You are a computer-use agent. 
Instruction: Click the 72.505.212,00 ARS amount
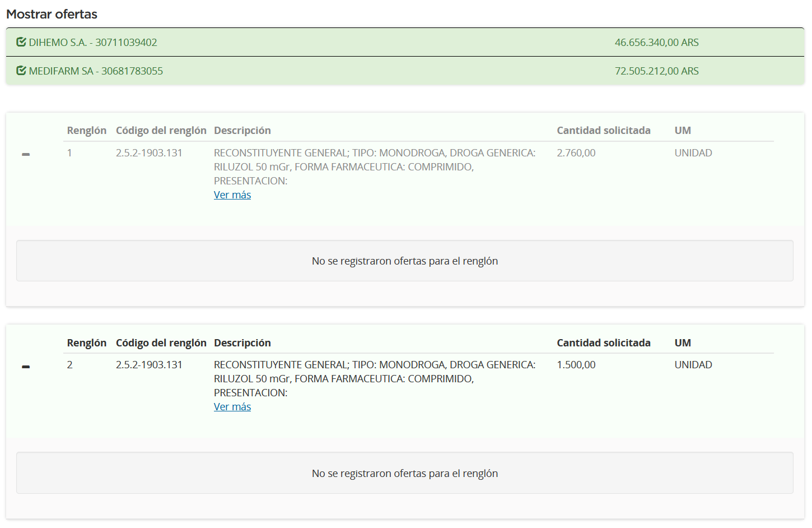[x=656, y=71]
